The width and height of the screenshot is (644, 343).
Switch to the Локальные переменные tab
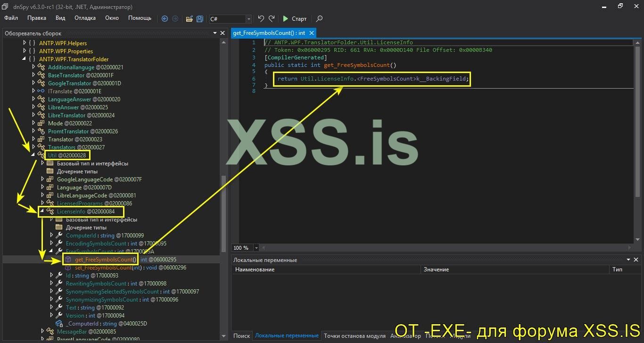(x=287, y=336)
